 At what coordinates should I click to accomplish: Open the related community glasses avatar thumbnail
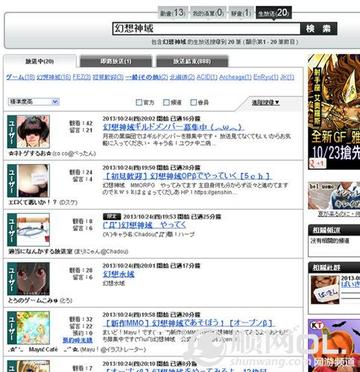(x=325, y=290)
